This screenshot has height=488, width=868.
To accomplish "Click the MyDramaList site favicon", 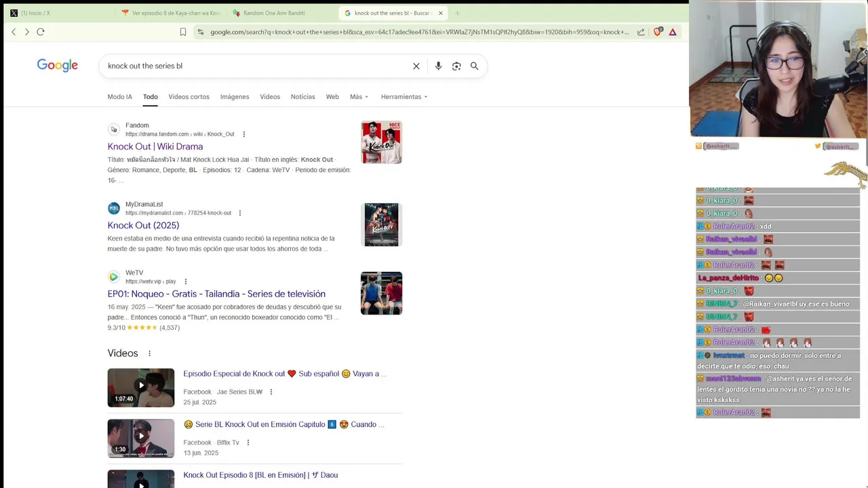I will click(x=113, y=208).
